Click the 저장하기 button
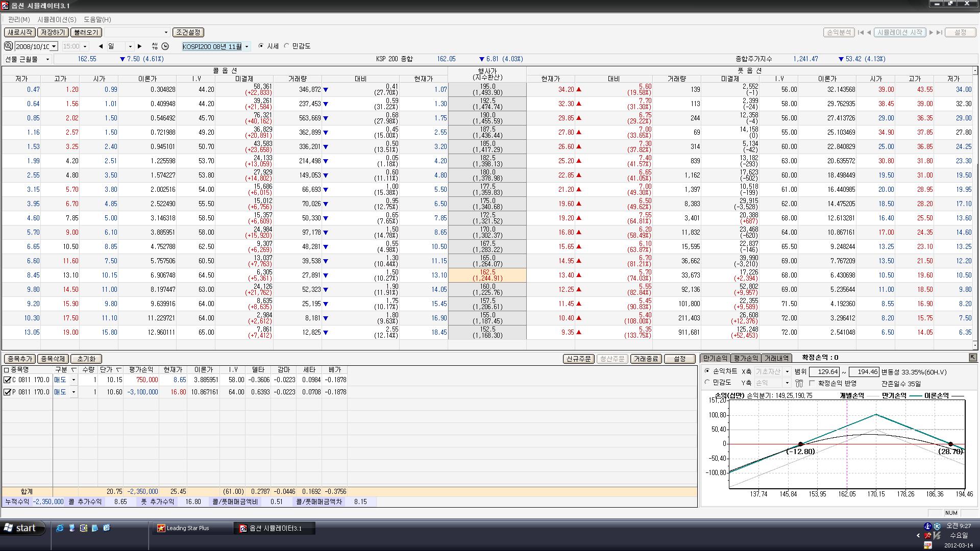980x551 pixels. pyautogui.click(x=53, y=32)
